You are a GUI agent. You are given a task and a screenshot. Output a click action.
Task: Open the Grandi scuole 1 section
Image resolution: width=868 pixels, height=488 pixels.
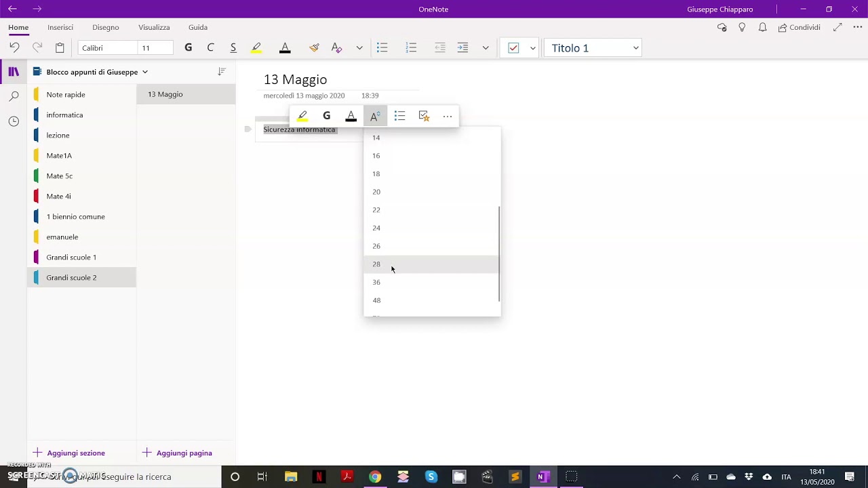point(81,257)
